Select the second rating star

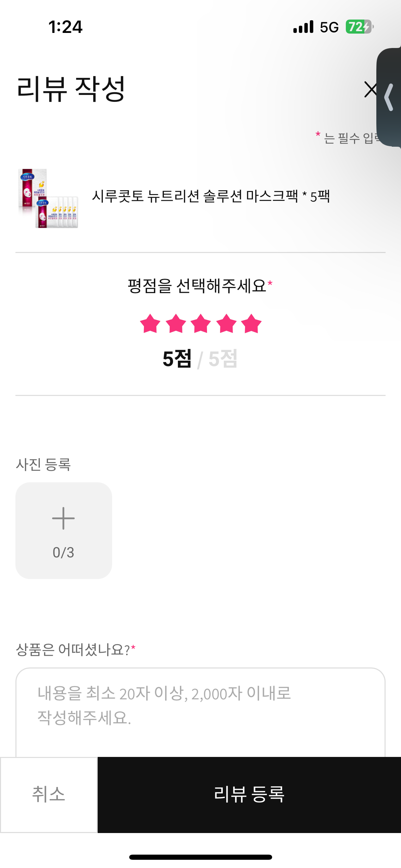[x=176, y=324]
